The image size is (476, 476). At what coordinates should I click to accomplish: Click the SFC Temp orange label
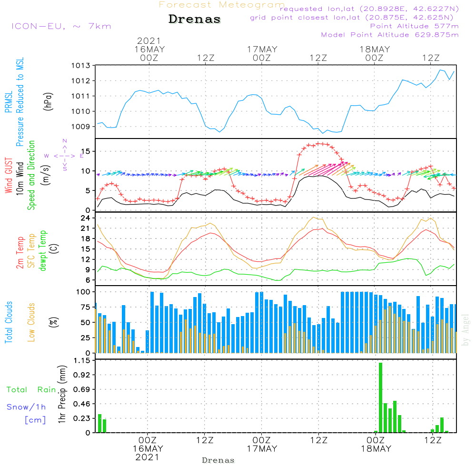(31, 251)
